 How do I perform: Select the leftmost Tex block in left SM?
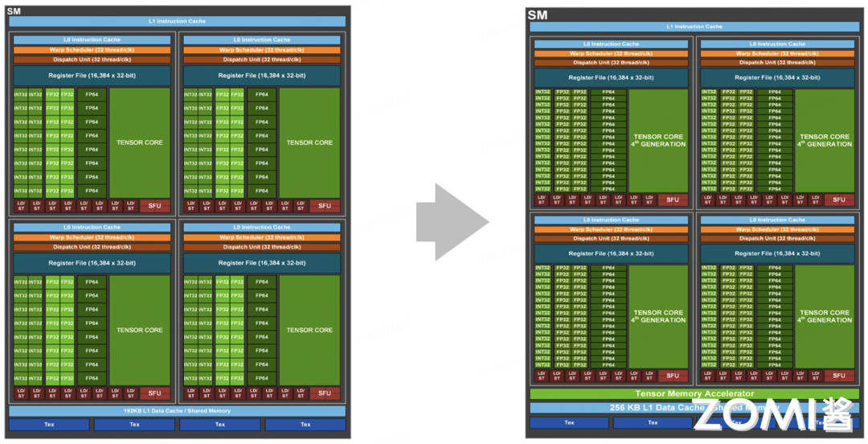49,425
